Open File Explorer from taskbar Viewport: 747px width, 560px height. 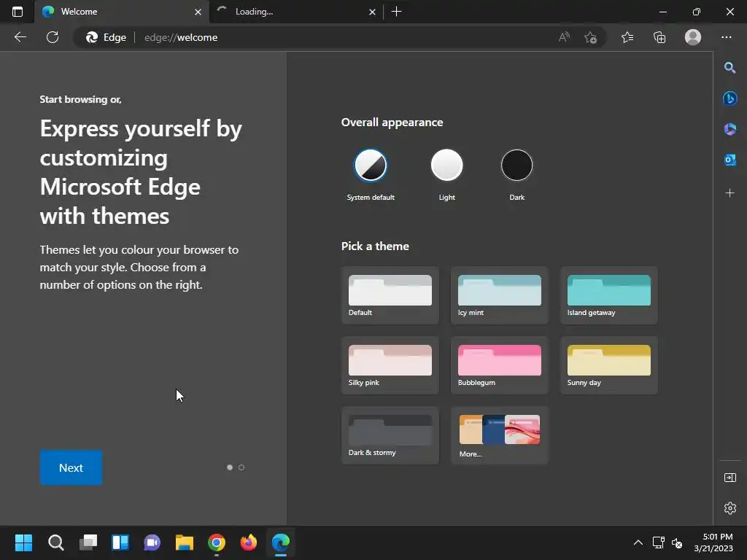tap(185, 542)
